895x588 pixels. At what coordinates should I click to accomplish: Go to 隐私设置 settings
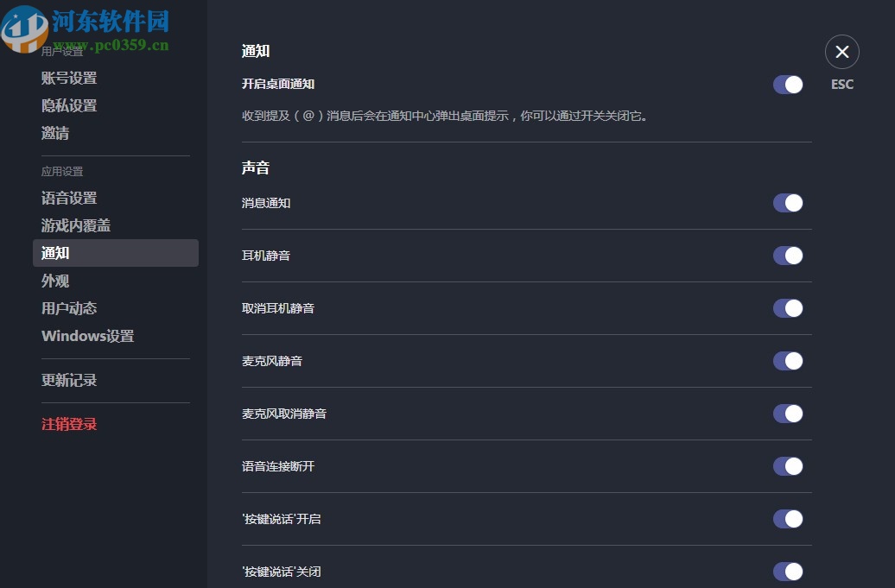(69, 104)
